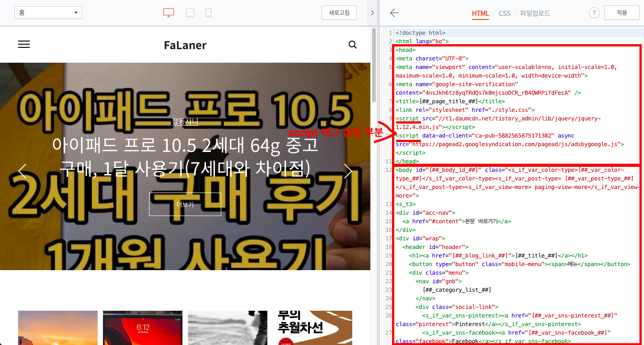
Task: Open the 잡동사니 category link
Action: pos(185,121)
